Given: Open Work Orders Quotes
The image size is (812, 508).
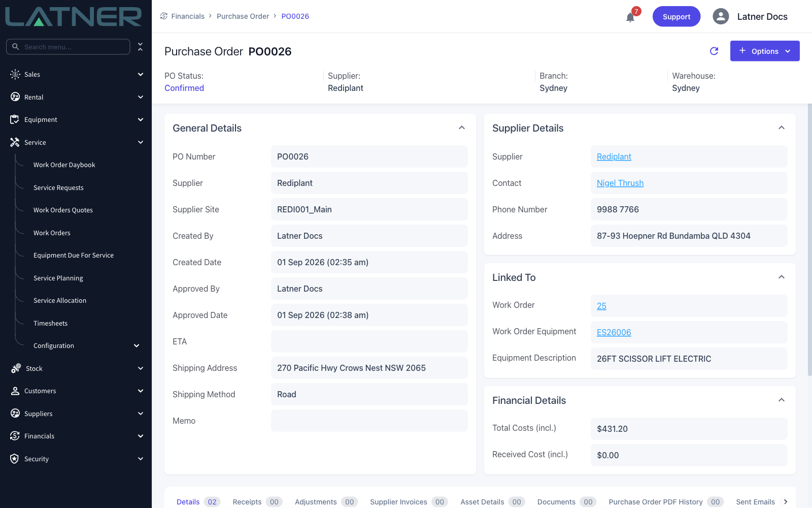Looking at the screenshot, I should tap(63, 210).
